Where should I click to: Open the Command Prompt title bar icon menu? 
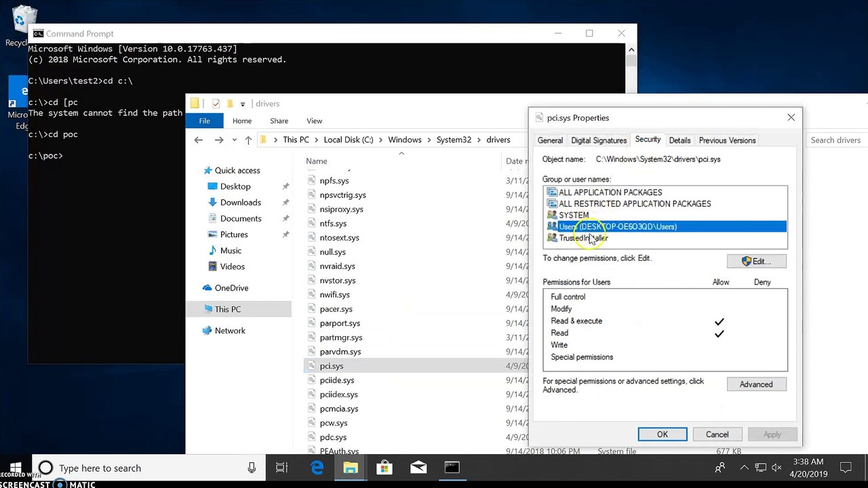[x=38, y=33]
